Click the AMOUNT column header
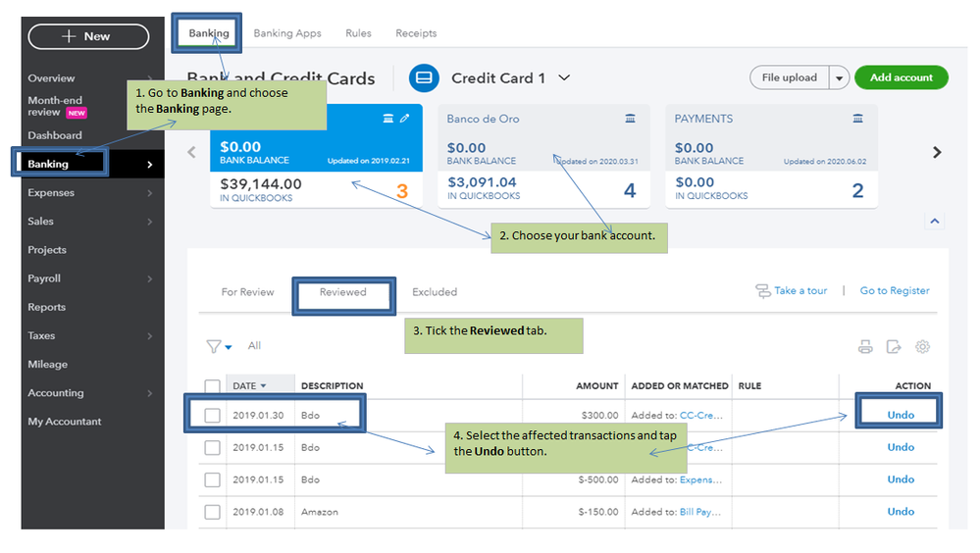The height and width of the screenshot is (553, 980). (x=596, y=386)
